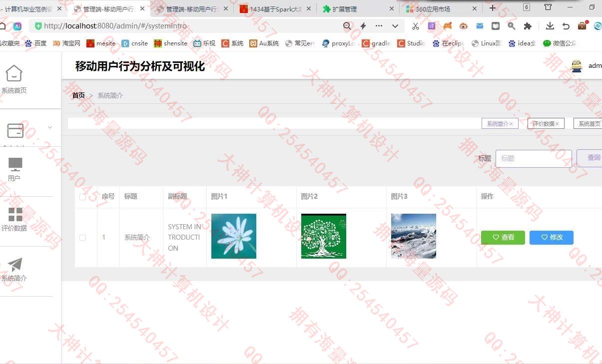Viewport: 602px width, 364px height.
Task: Open 微信公众 bookmark
Action: [560, 43]
